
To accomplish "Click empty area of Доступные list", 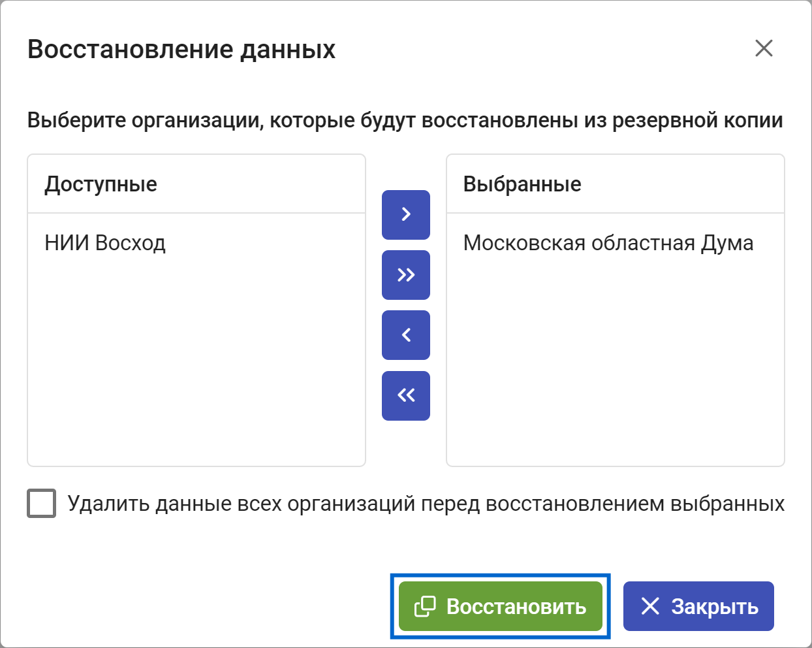I will pyautogui.click(x=196, y=366).
